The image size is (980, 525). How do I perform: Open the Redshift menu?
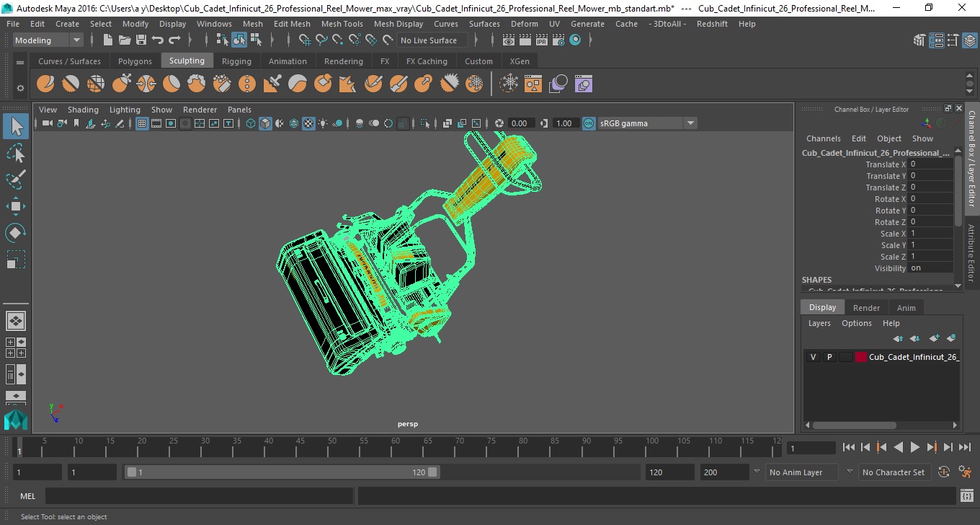coord(712,24)
